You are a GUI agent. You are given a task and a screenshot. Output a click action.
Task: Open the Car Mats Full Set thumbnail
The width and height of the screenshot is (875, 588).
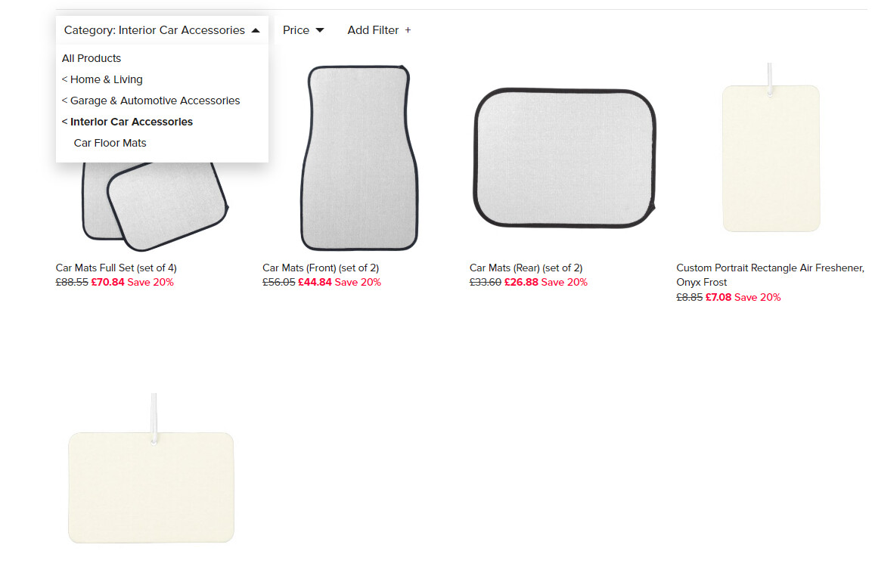[154, 206]
